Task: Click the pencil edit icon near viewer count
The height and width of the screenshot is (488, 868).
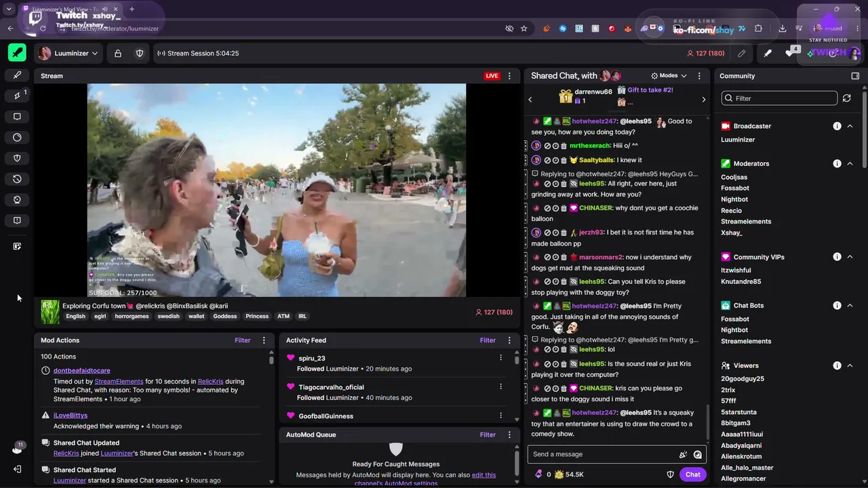Action: pyautogui.click(x=742, y=54)
